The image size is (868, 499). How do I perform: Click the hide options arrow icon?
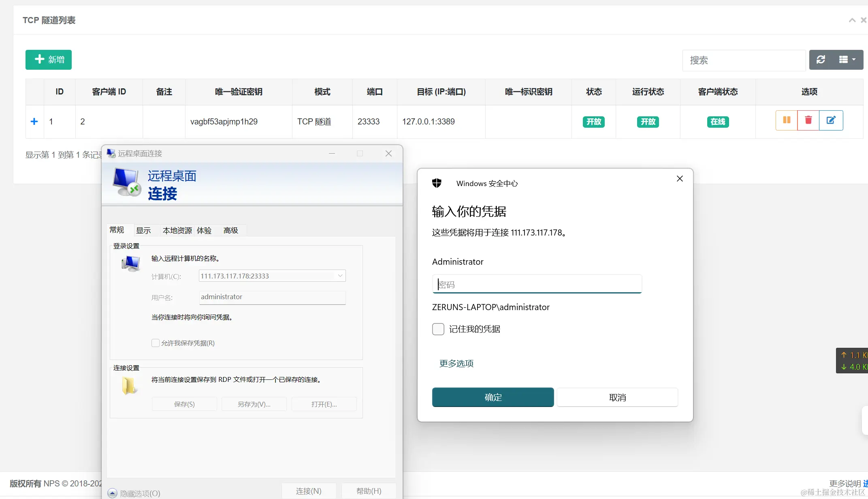tap(113, 493)
